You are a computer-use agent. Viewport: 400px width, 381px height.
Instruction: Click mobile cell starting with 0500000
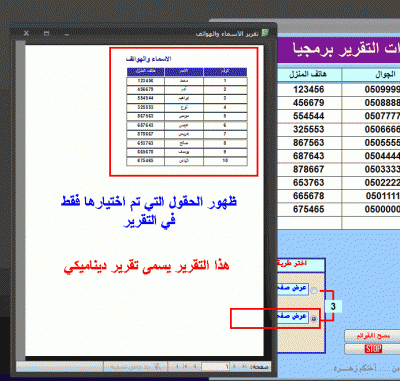[x=371, y=209]
